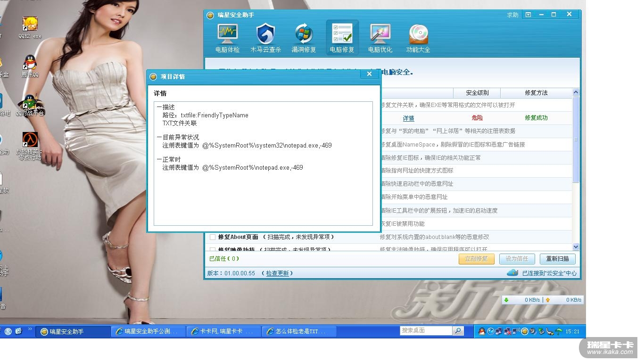The width and height of the screenshot is (644, 362).
Task: Click the 修复方法 column header
Action: [537, 93]
